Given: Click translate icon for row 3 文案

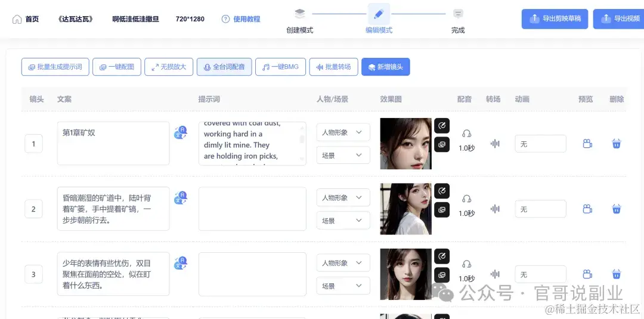Looking at the screenshot, I should [180, 263].
